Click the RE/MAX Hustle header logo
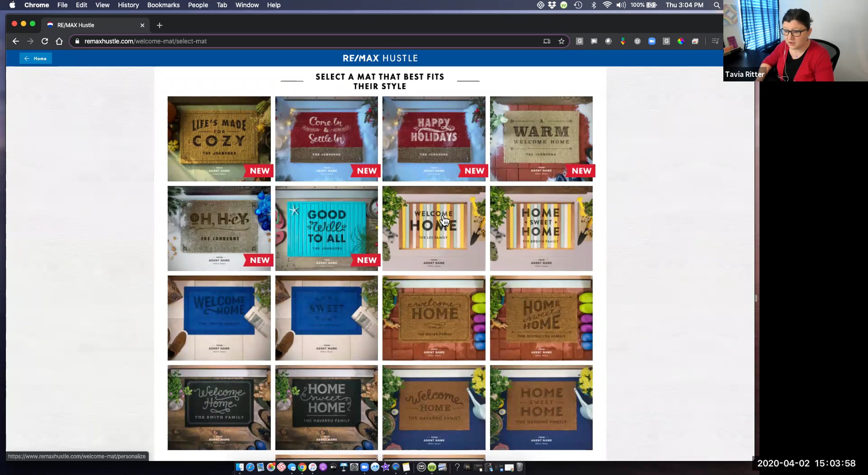This screenshot has height=475, width=868. (380, 58)
